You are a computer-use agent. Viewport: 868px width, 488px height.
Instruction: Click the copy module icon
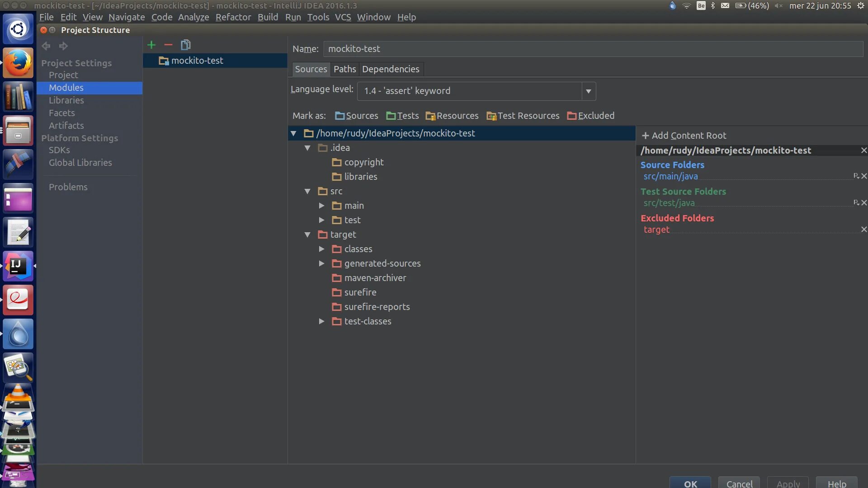(185, 45)
